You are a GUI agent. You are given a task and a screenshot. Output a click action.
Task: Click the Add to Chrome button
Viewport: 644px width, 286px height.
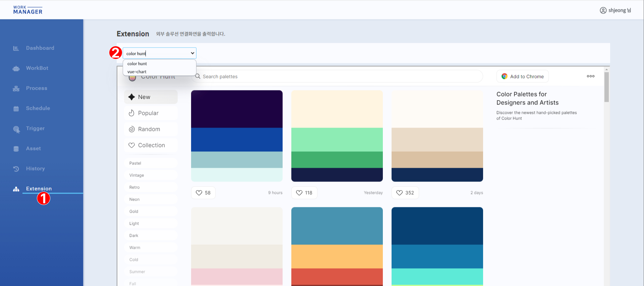click(522, 76)
